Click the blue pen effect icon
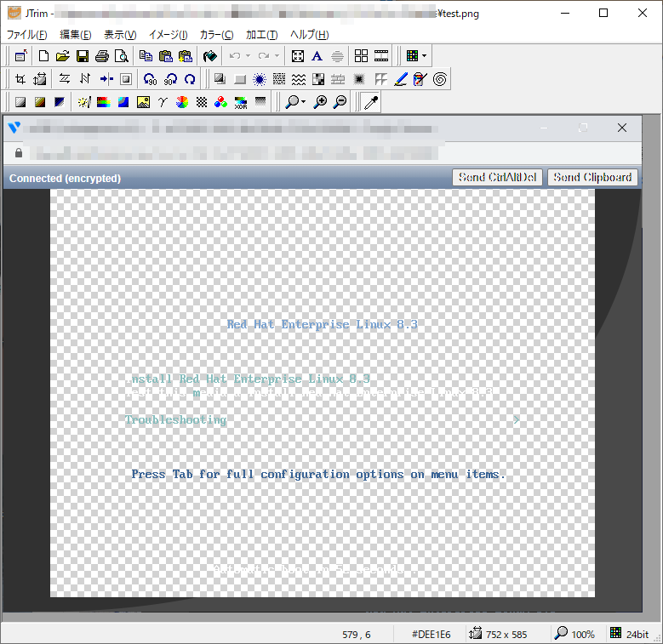The image size is (663, 644). pyautogui.click(x=401, y=79)
